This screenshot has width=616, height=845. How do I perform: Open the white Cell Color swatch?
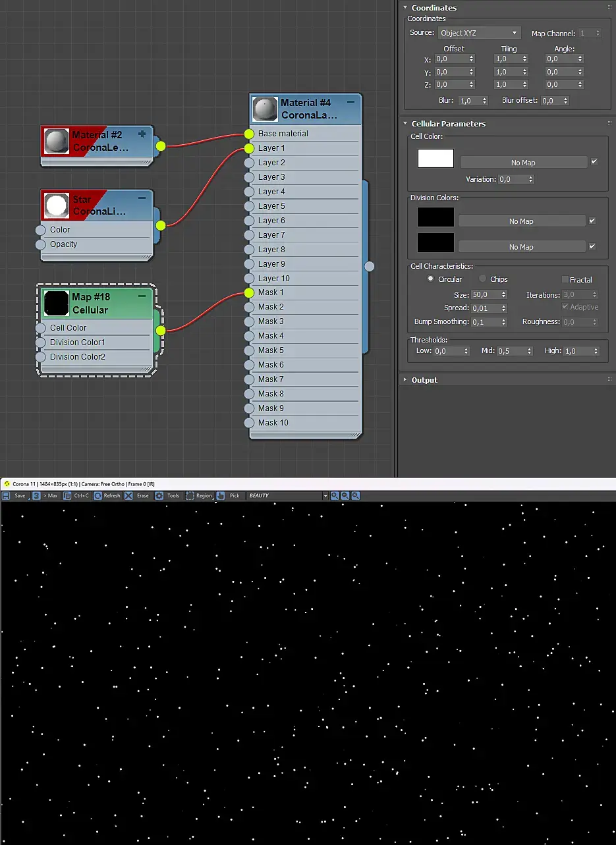435,158
